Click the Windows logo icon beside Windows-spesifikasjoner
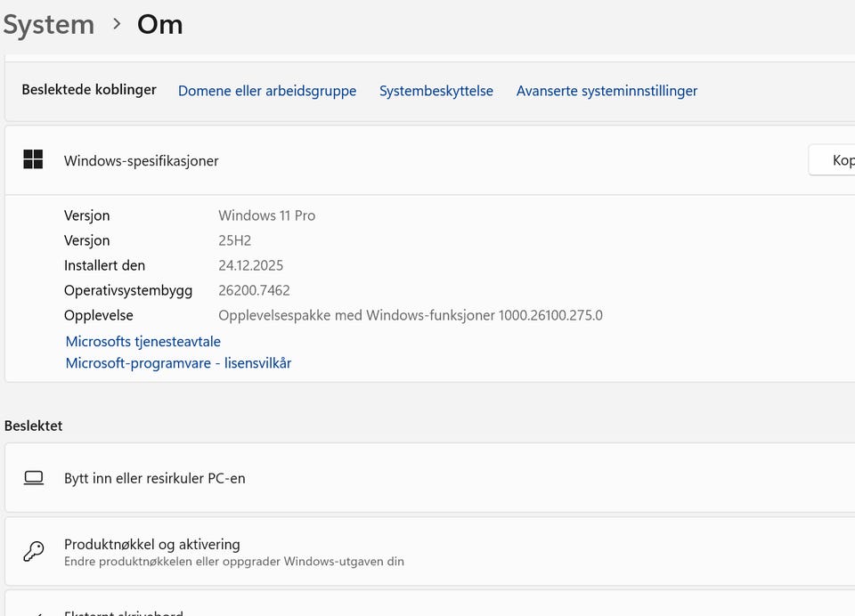Image resolution: width=855 pixels, height=616 pixels. click(33, 160)
